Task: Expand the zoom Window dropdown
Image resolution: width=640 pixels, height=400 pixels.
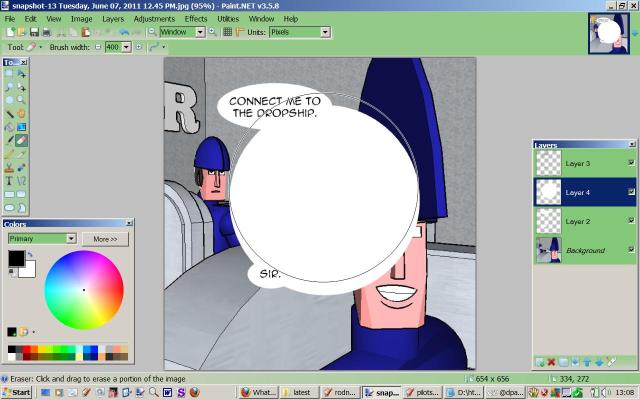Action: tap(200, 32)
